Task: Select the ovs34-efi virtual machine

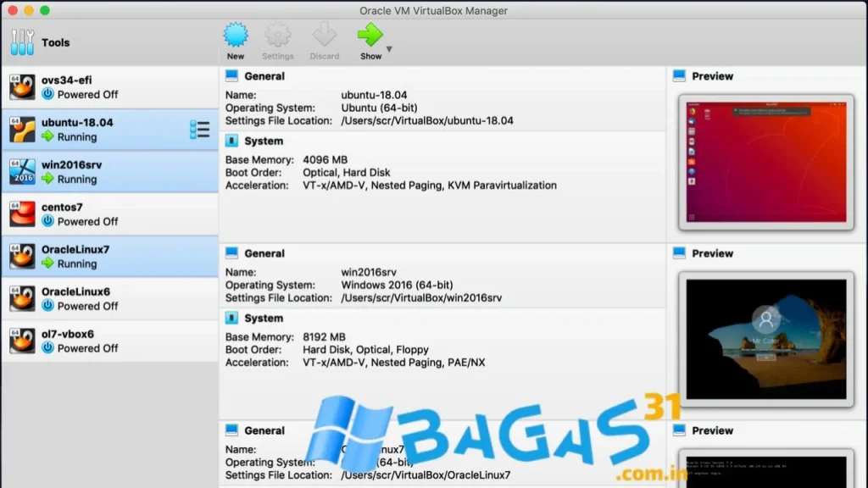Action: click(x=109, y=87)
